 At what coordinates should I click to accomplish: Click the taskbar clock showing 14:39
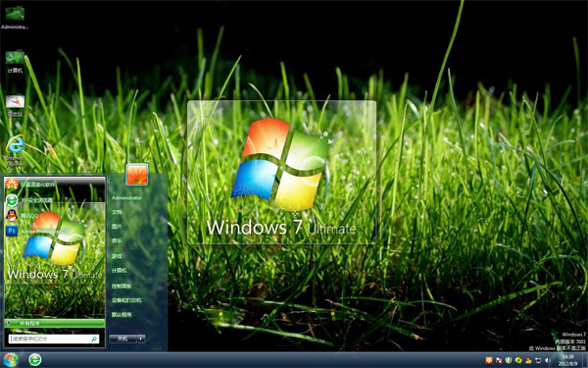pos(568,360)
